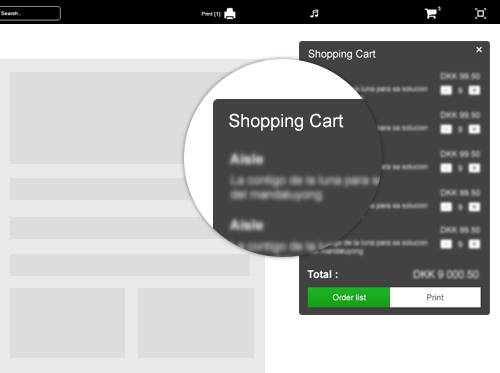
Task: Click the music note icon
Action: click(x=314, y=13)
